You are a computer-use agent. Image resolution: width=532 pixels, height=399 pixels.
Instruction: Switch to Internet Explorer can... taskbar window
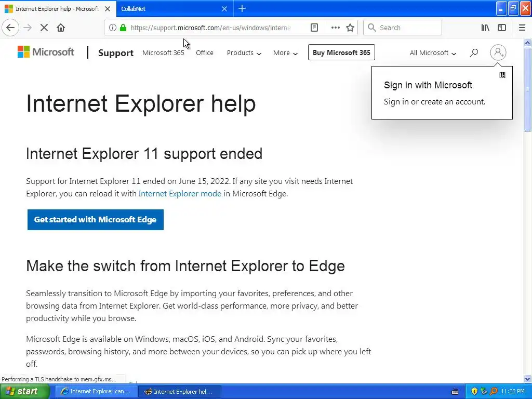(x=96, y=392)
